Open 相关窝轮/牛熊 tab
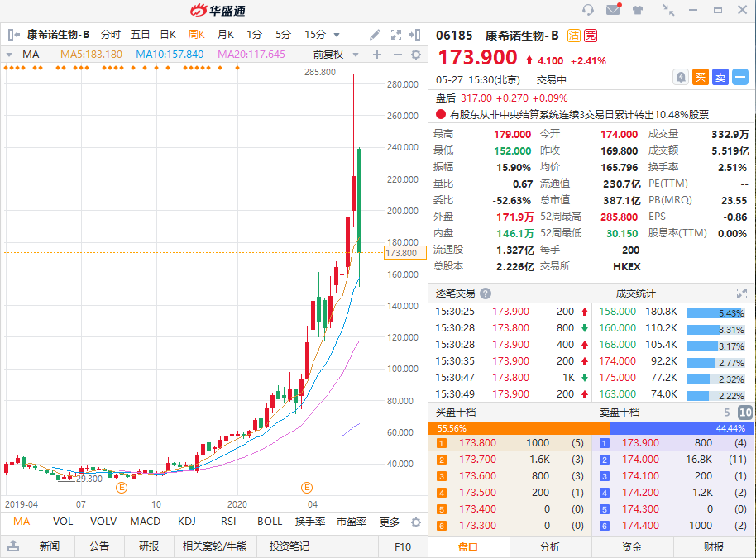Viewport: 756px width, 558px height. click(214, 546)
